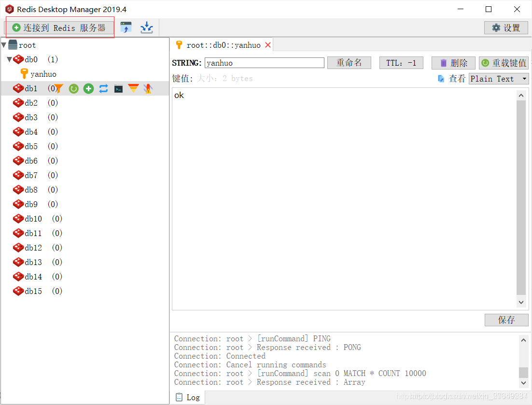
Task: Add a new key to db1
Action: pyautogui.click(x=88, y=88)
